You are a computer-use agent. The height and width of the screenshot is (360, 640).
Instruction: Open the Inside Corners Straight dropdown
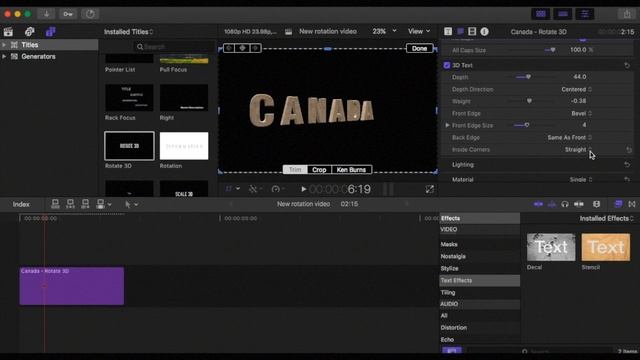578,149
